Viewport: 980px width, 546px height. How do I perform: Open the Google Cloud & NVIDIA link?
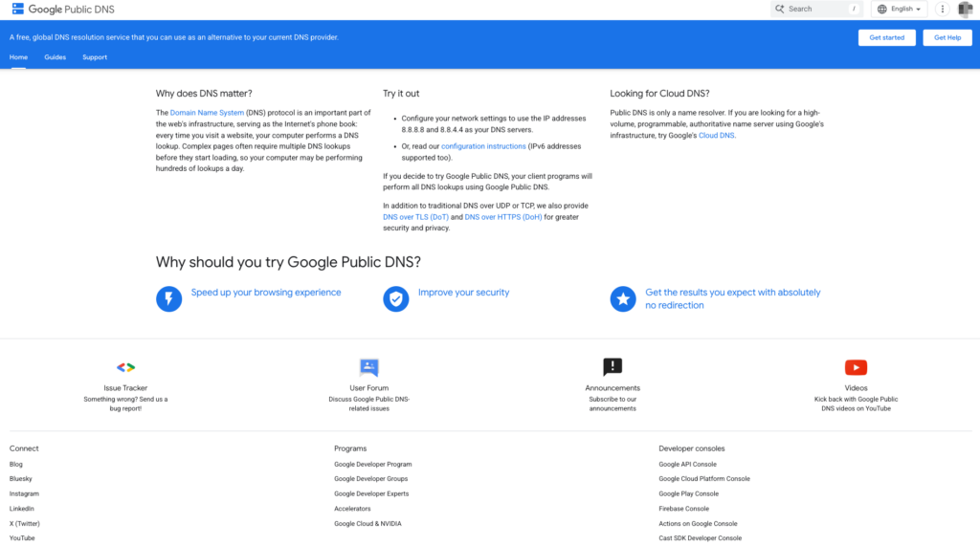pyautogui.click(x=367, y=523)
